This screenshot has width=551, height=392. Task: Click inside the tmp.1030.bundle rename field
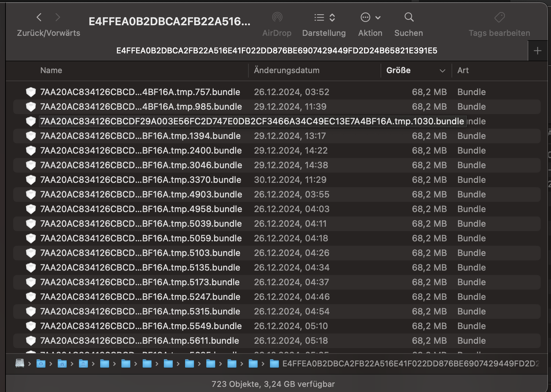pyautogui.click(x=252, y=121)
